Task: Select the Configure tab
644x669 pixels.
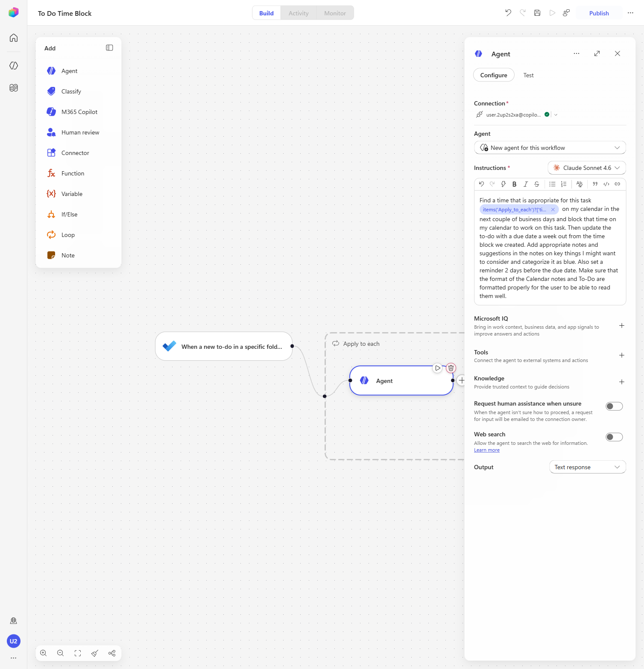Action: pos(494,75)
